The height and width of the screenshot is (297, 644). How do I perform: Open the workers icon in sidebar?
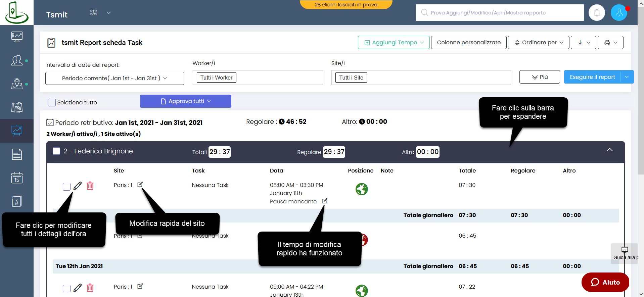coord(17,60)
